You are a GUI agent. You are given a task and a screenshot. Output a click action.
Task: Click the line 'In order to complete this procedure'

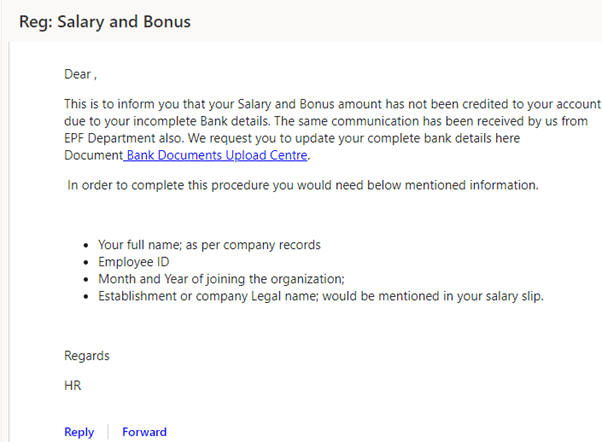(x=303, y=185)
